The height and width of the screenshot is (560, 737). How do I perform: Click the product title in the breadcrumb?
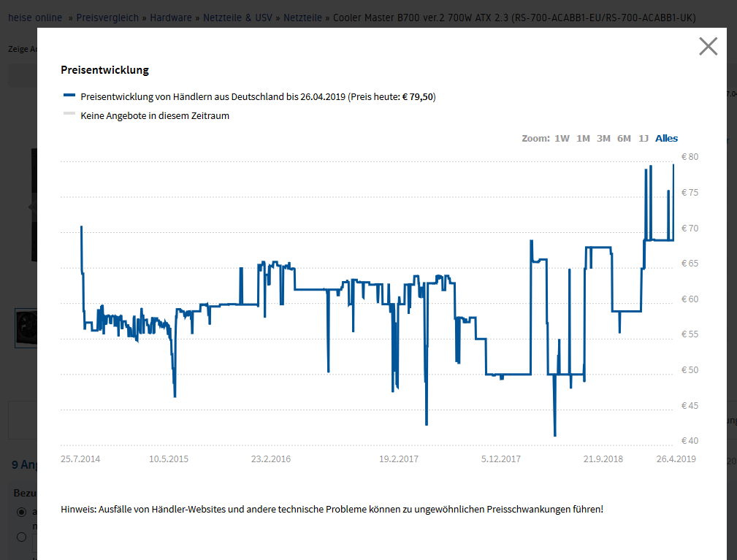coord(514,18)
